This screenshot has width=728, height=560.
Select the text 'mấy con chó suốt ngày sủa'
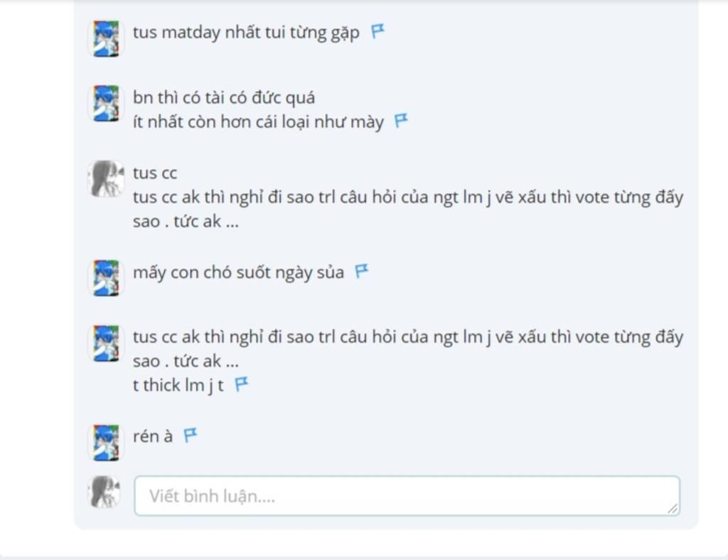coord(238,272)
